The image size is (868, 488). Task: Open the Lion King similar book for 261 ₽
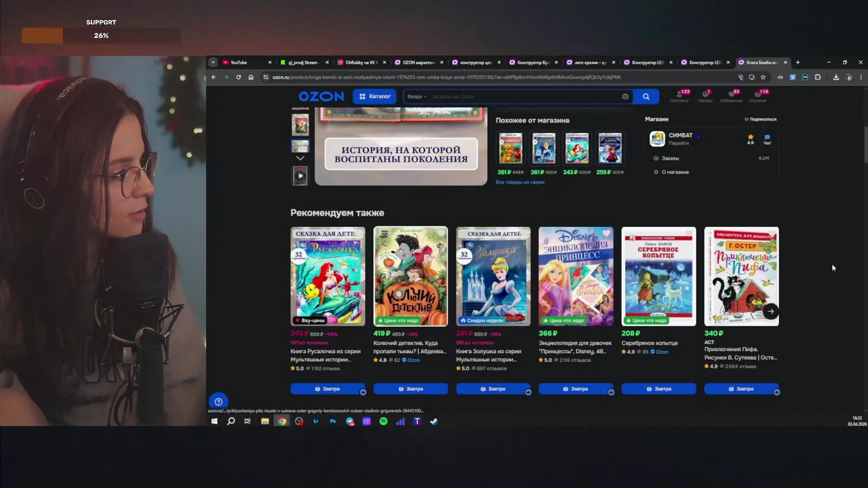(511, 148)
